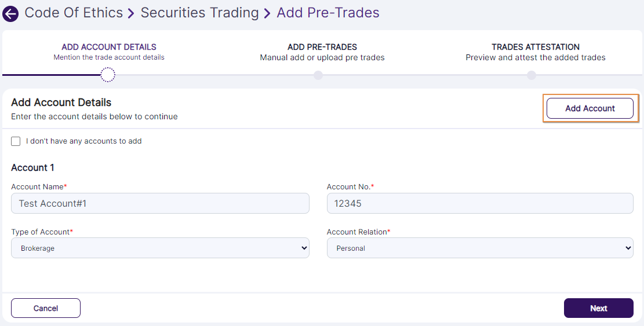Click the progress bar under Add Account Details
The image size is (644, 326).
pos(52,75)
